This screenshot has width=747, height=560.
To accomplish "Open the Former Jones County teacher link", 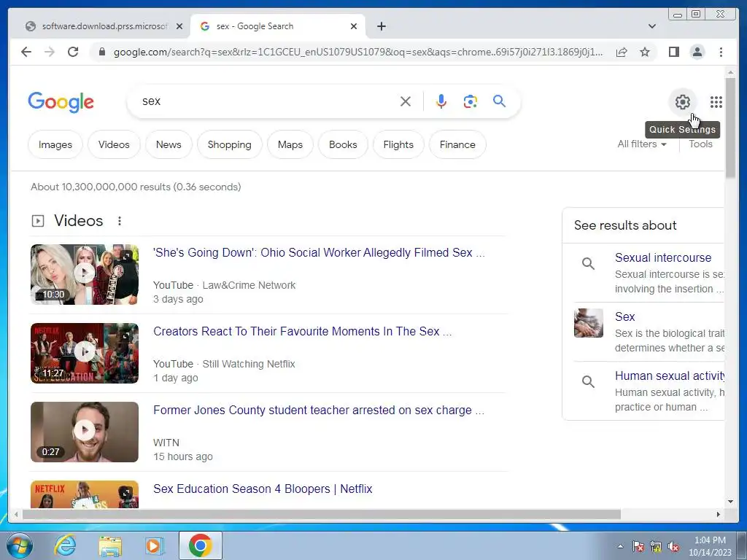I will pos(319,410).
